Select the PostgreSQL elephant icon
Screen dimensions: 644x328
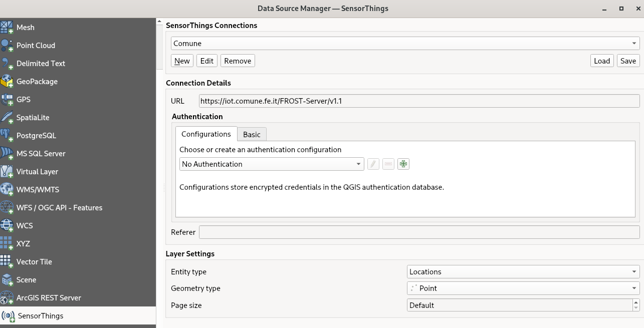(x=7, y=136)
